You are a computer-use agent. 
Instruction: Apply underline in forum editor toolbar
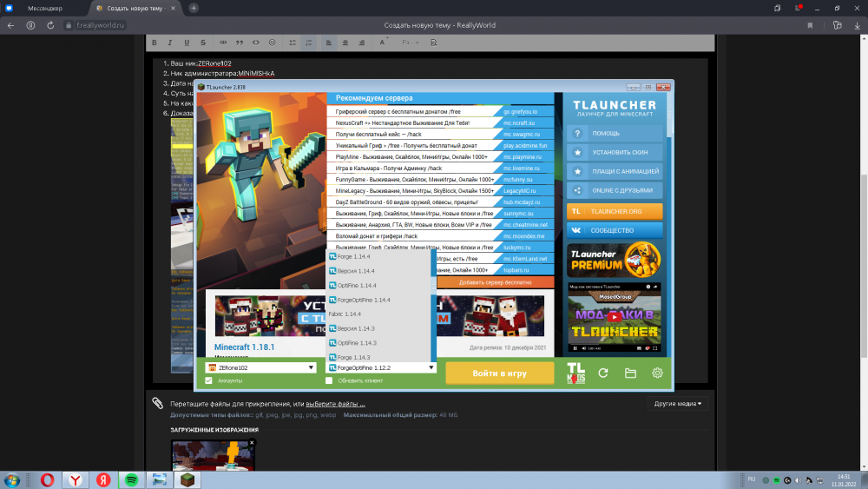pos(187,43)
